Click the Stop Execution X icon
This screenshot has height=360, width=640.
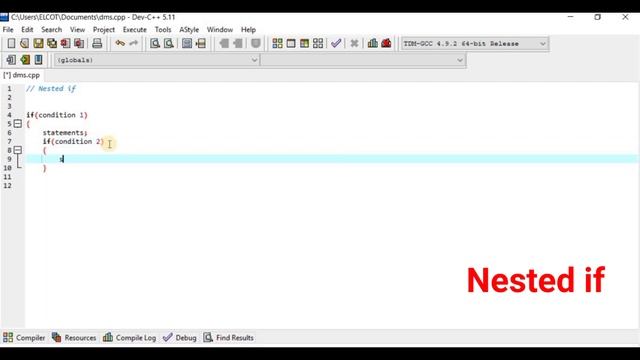[354, 43]
